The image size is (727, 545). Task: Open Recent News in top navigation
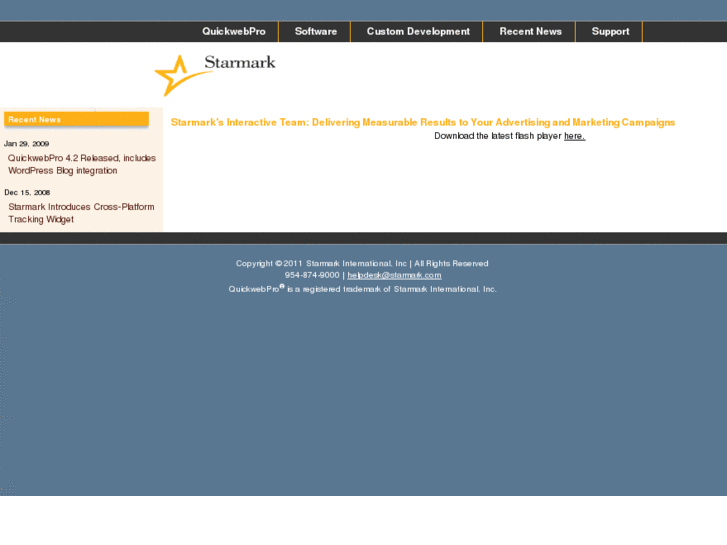pyautogui.click(x=530, y=32)
